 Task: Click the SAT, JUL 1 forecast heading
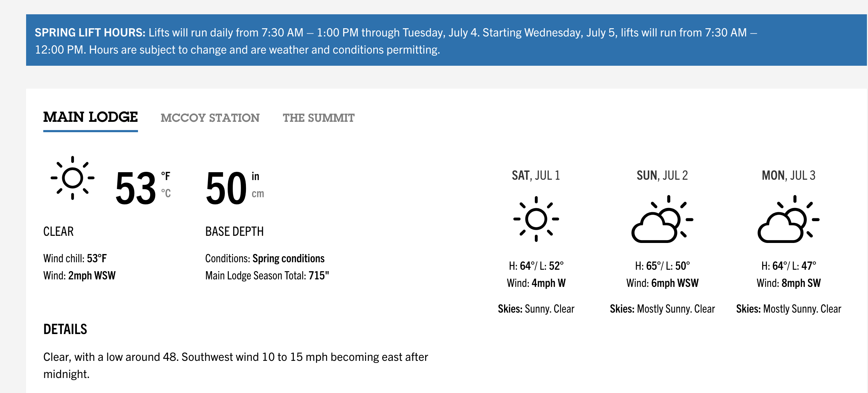[x=536, y=175]
